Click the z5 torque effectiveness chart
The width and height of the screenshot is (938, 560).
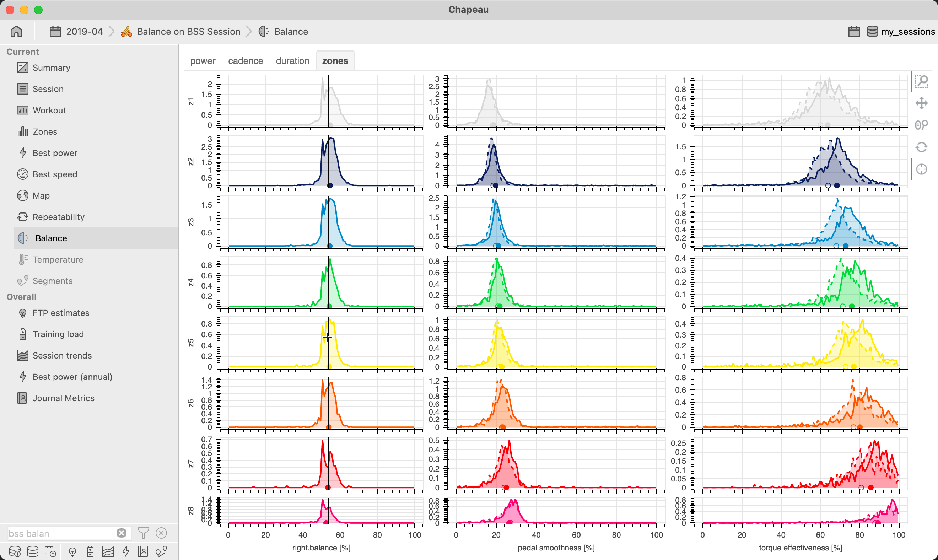tap(800, 343)
